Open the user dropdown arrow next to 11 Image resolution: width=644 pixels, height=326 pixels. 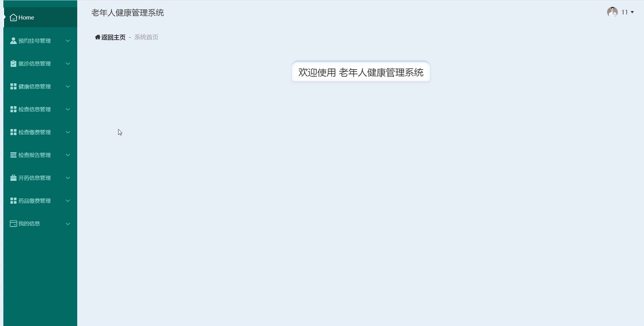(632, 12)
